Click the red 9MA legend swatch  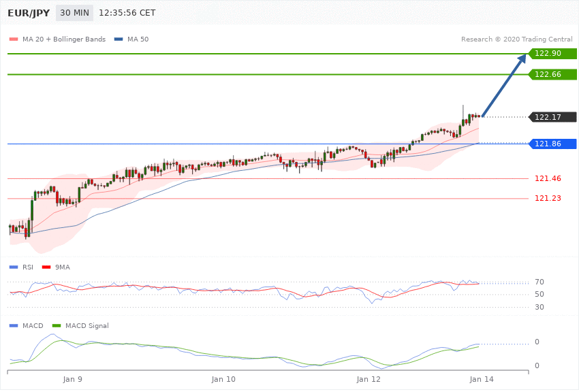(46, 267)
